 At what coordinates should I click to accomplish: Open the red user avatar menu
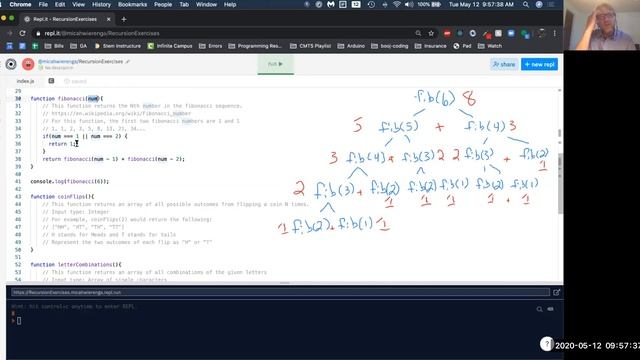28,64
